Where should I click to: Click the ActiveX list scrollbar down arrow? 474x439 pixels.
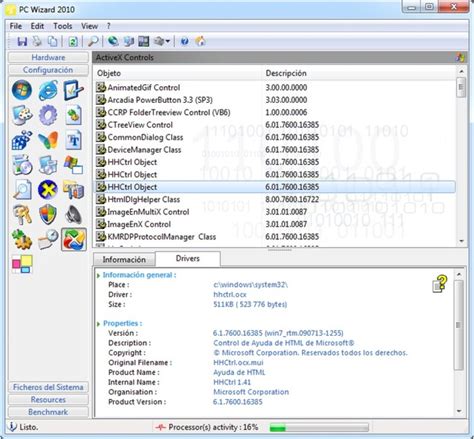pyautogui.click(x=461, y=241)
